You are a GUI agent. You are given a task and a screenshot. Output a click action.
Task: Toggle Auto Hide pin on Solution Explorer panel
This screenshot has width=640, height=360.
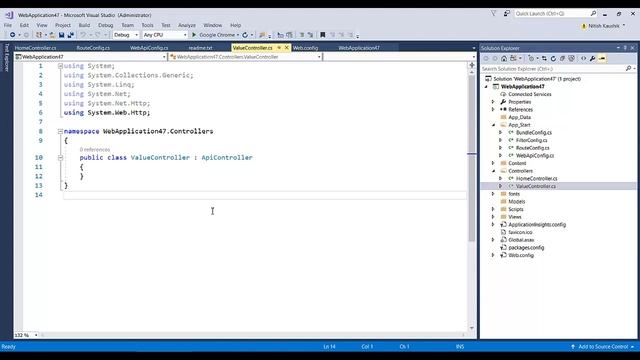[625, 48]
